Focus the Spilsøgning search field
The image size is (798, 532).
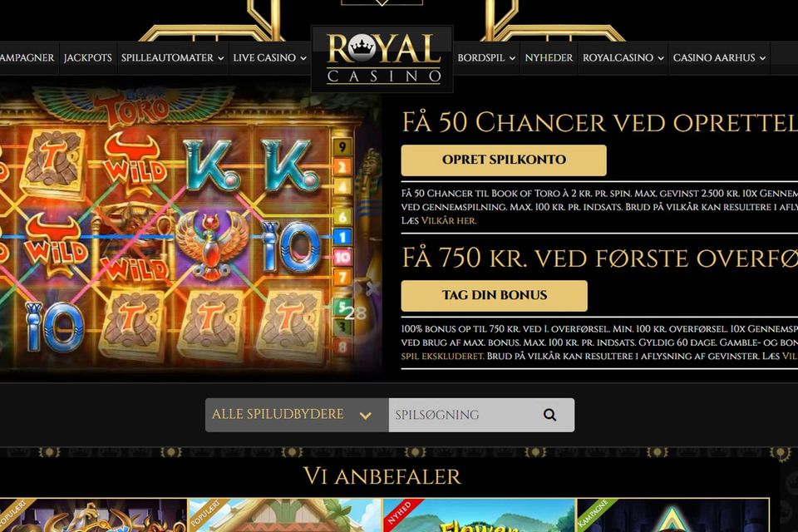click(x=463, y=415)
